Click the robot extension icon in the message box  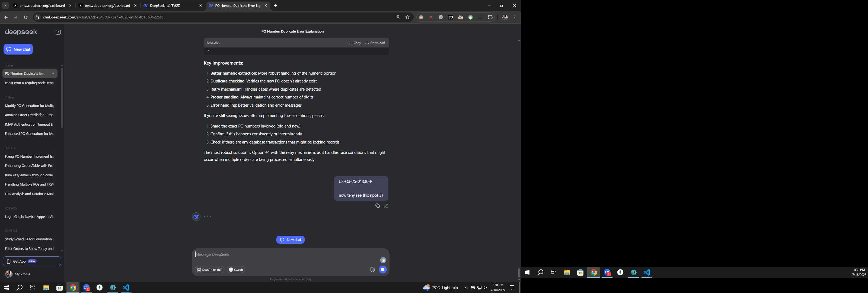[383, 260]
